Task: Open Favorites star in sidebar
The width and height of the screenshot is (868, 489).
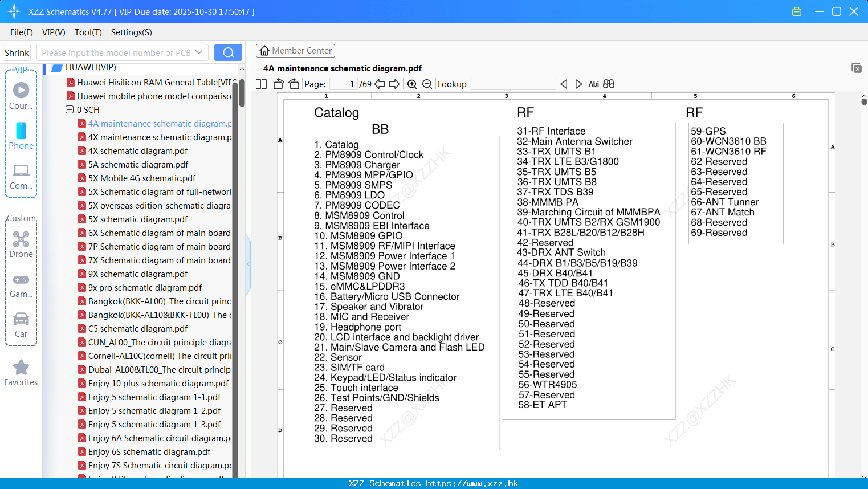Action: click(21, 373)
